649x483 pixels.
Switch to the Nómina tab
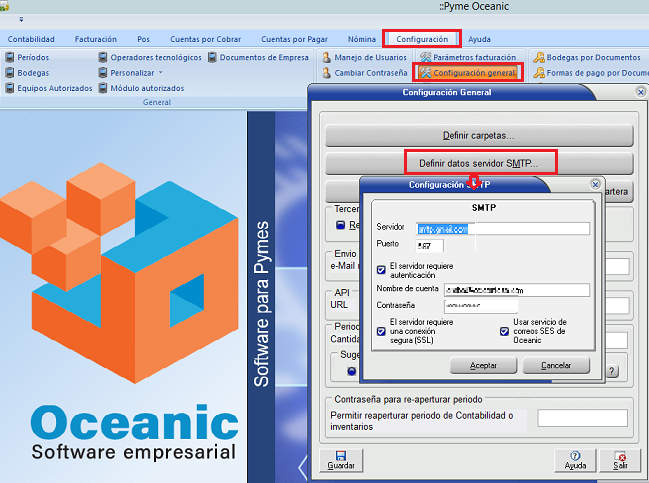(362, 39)
